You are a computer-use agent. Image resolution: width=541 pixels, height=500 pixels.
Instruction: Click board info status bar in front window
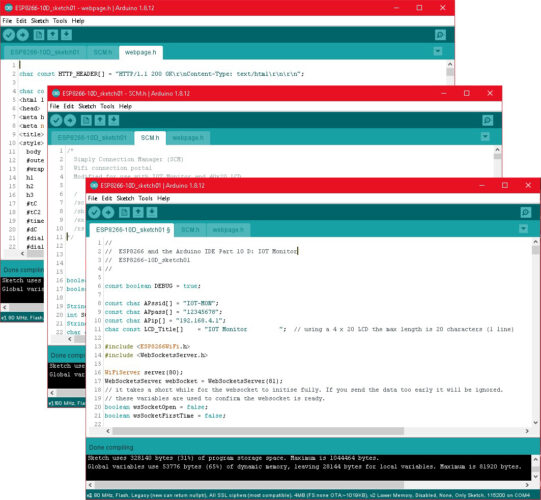point(312,496)
